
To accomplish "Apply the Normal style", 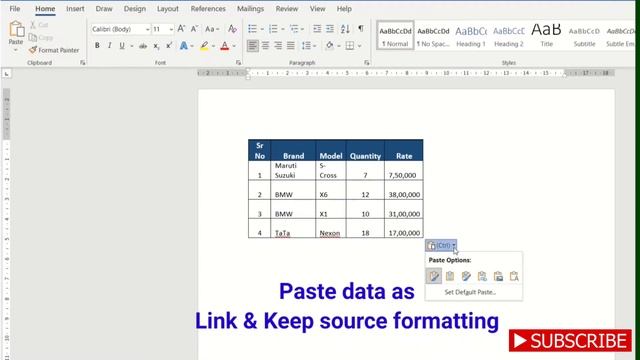I will (x=395, y=36).
